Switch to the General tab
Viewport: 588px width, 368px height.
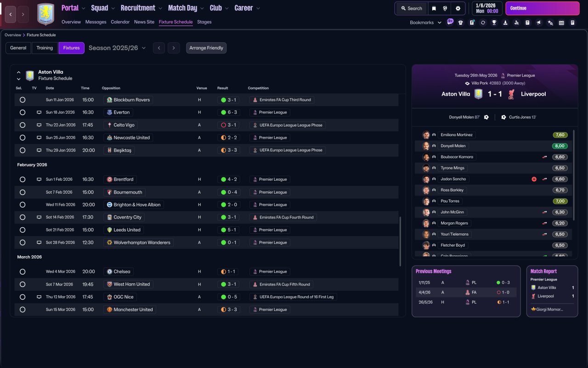[18, 48]
